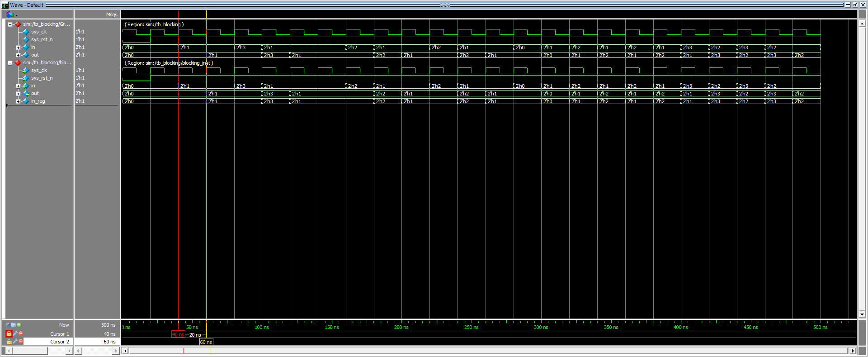868x357 pixels.
Task: Select the sim:/tb_blocking/blo... group label
Action: [x=47, y=63]
